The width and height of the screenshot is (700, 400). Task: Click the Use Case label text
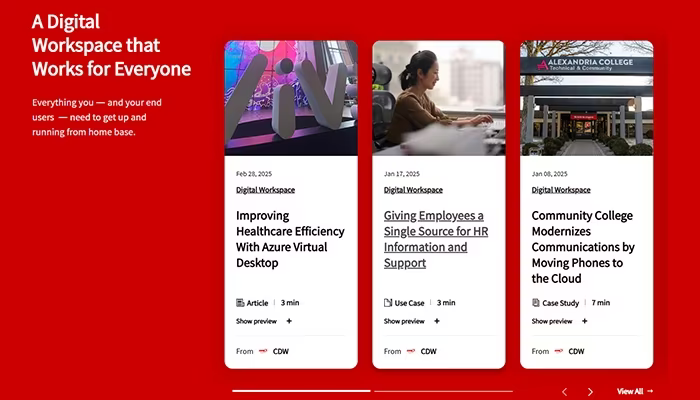point(409,303)
